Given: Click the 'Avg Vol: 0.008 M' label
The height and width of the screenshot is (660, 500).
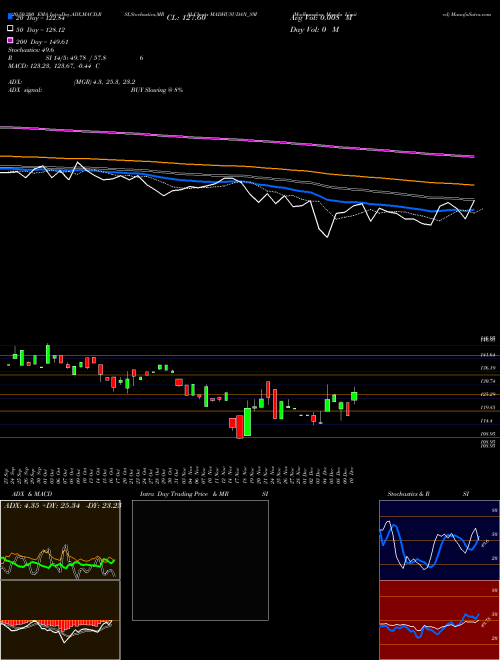Looking at the screenshot, I should (x=321, y=18).
